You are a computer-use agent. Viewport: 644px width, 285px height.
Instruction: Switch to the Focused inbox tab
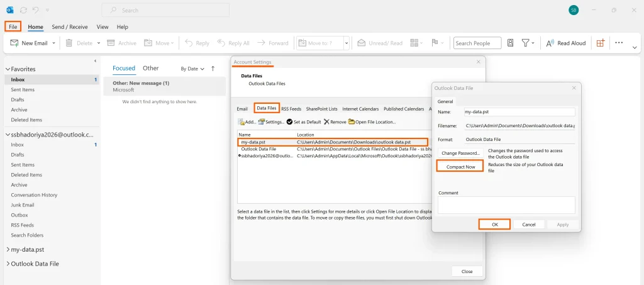click(x=124, y=68)
